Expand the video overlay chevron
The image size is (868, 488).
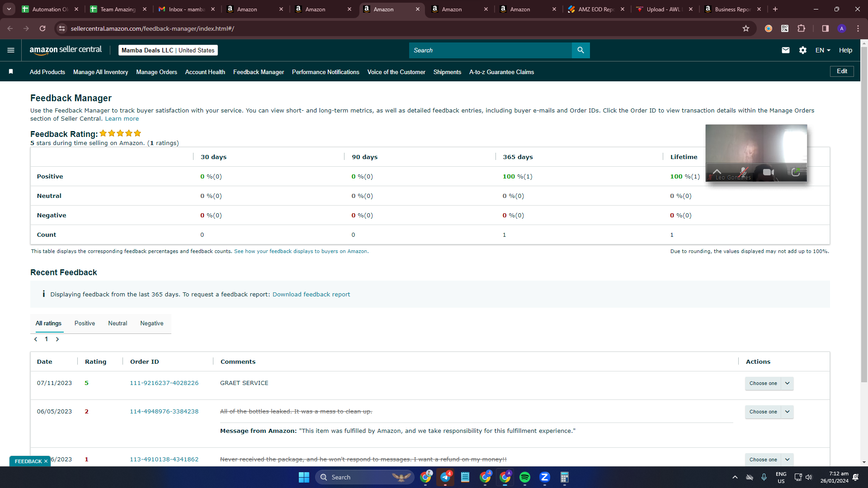tap(717, 172)
